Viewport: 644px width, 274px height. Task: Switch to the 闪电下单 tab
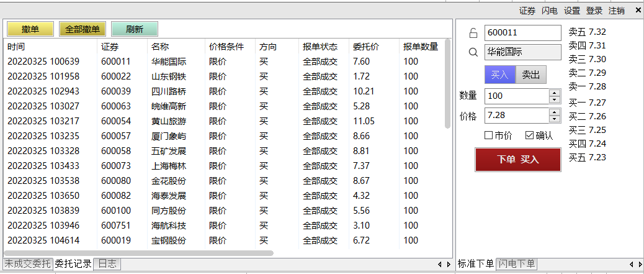pos(517,263)
